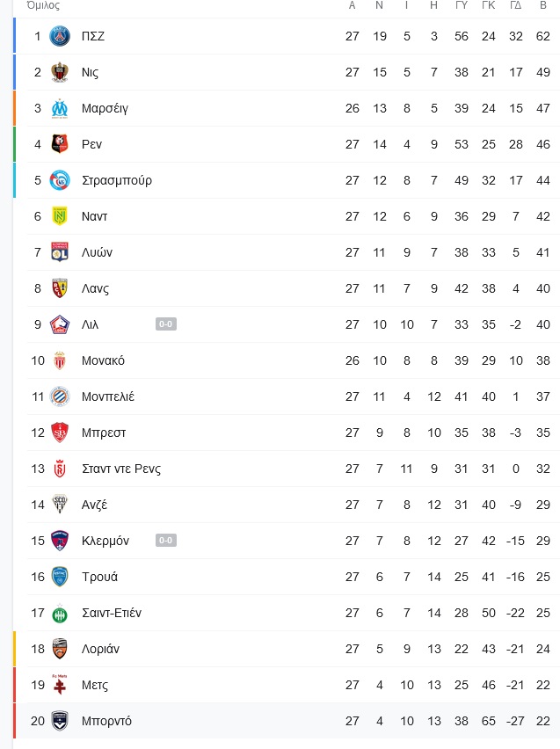560x749 pixels.
Task: Click the ΓΔ goal difference column header
Action: tap(515, 6)
